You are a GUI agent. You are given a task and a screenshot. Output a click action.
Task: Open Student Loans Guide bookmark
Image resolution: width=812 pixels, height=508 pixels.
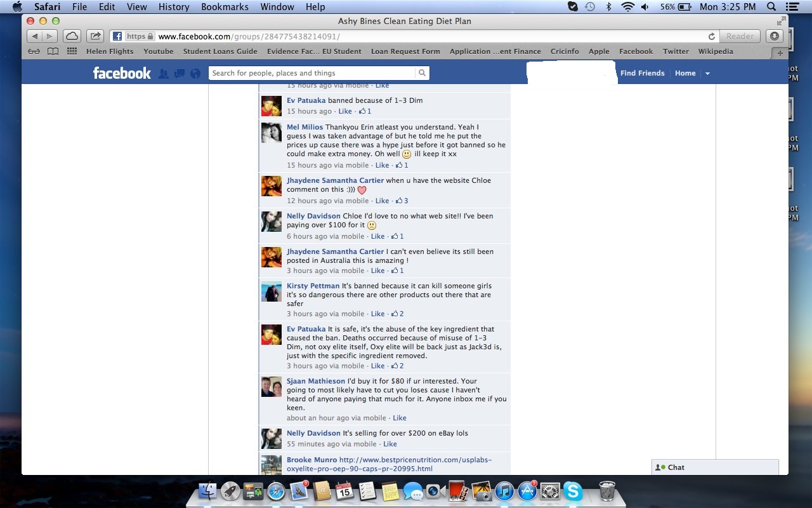pos(220,51)
